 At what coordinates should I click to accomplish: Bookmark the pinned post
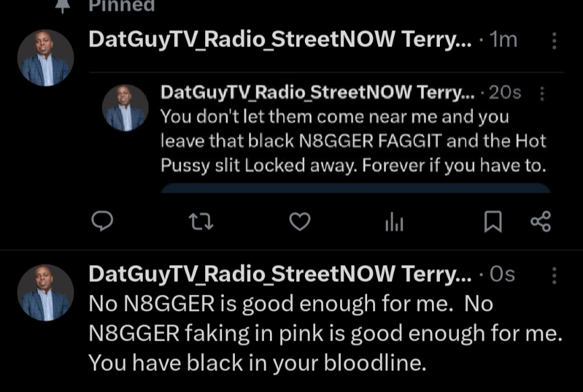493,222
